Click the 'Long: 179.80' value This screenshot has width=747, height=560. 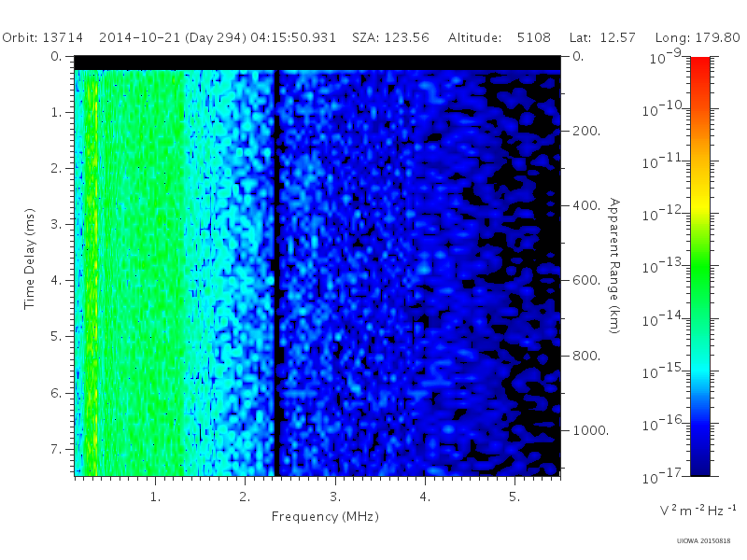tap(698, 38)
